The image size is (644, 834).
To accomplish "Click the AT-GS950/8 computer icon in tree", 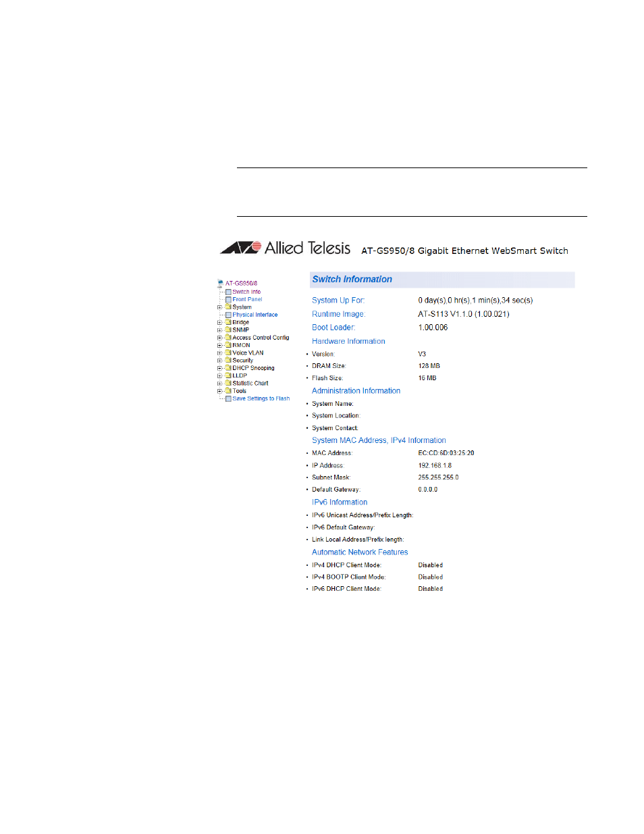I will [x=220, y=284].
